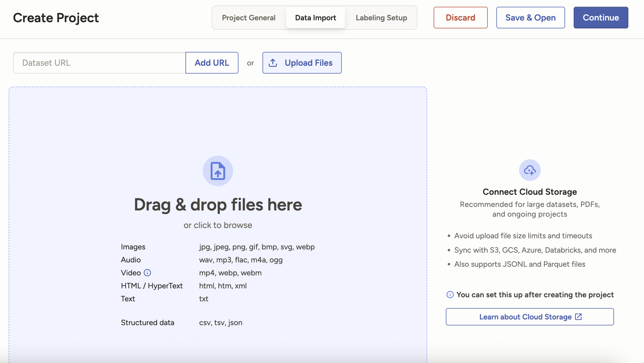
Task: Click the external link icon on Learn button
Action: point(578,317)
